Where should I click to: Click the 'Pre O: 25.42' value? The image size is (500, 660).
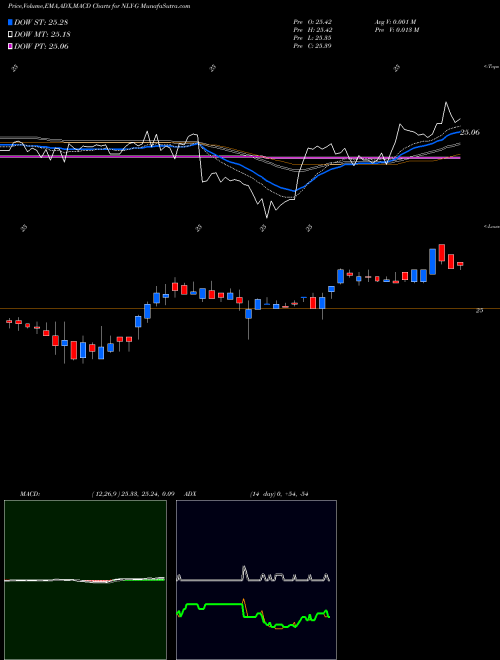(313, 22)
